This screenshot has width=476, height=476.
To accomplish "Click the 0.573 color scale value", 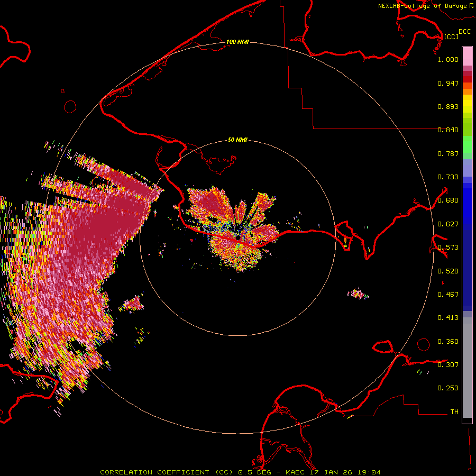I will pos(448,248).
